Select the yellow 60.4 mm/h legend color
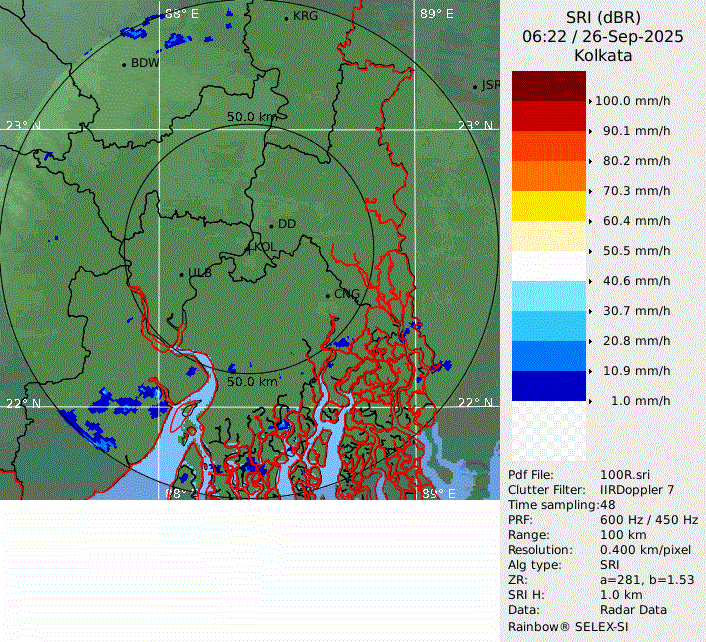This screenshot has height=642, width=706. coord(548,206)
